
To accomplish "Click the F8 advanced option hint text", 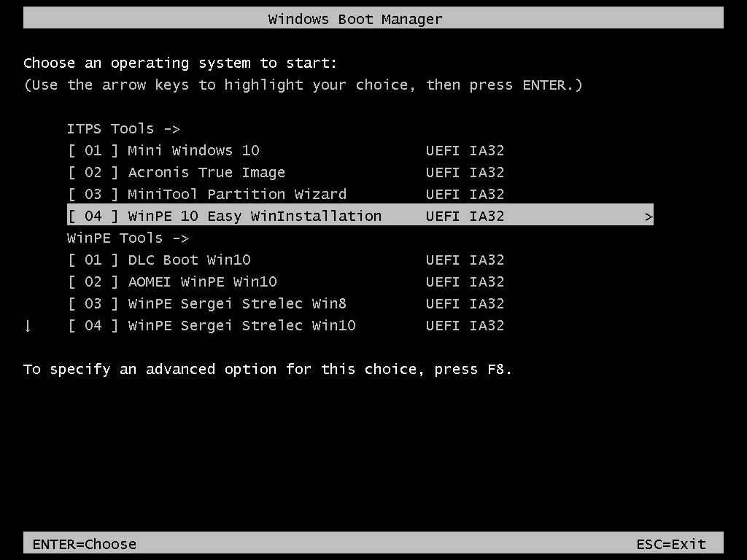I will coord(267,370).
